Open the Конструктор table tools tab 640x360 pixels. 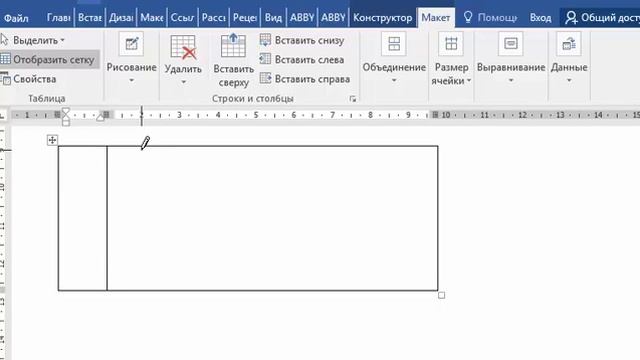[x=382, y=18]
